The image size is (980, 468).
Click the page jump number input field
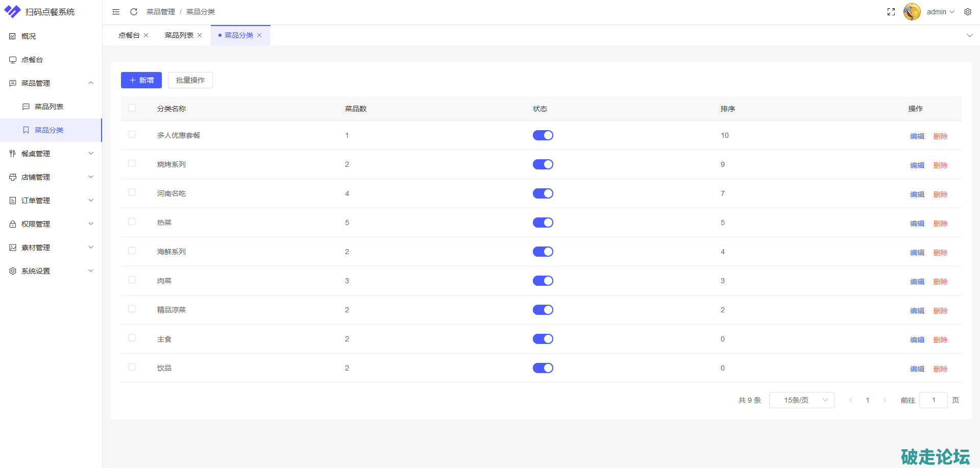coord(933,400)
